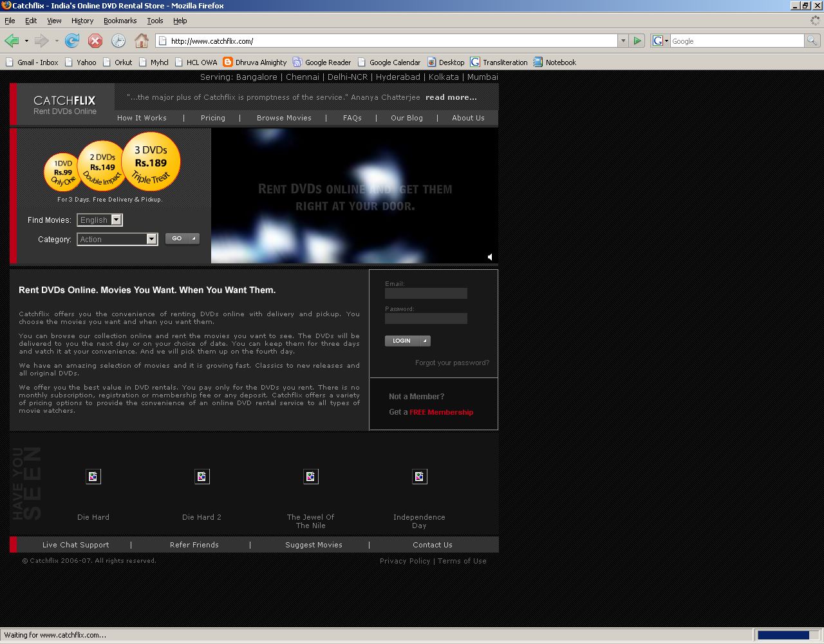Image resolution: width=824 pixels, height=644 pixels.
Task: Open the Yahoo bookmark
Action: (x=80, y=62)
